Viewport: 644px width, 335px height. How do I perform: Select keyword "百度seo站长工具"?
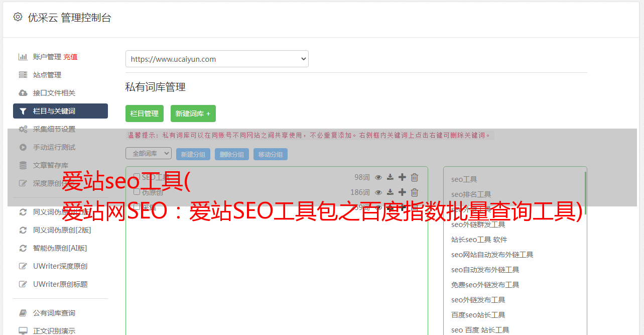click(x=478, y=315)
